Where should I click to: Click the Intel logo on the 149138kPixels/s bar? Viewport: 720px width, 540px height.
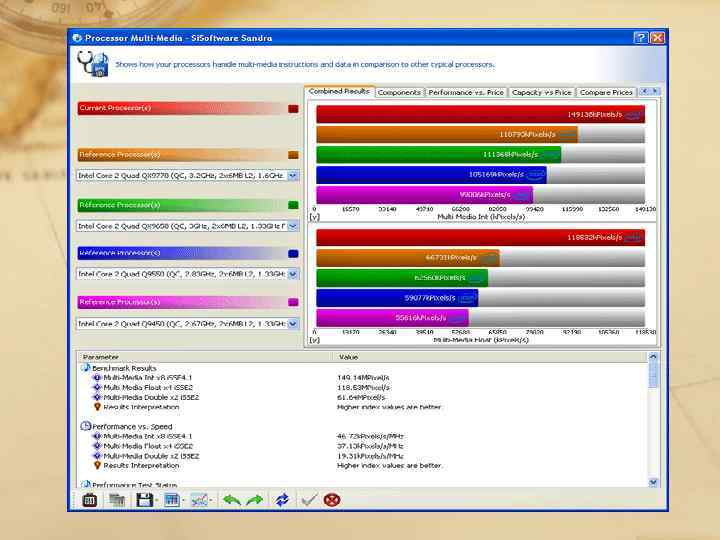pos(632,115)
